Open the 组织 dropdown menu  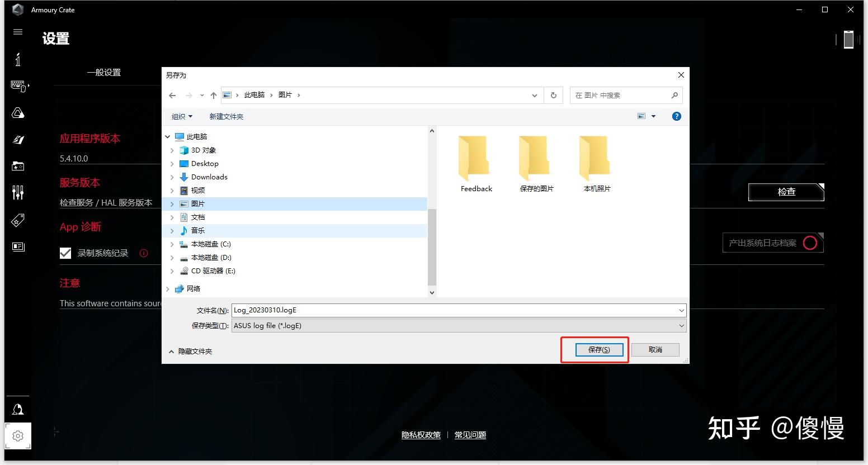(x=181, y=116)
